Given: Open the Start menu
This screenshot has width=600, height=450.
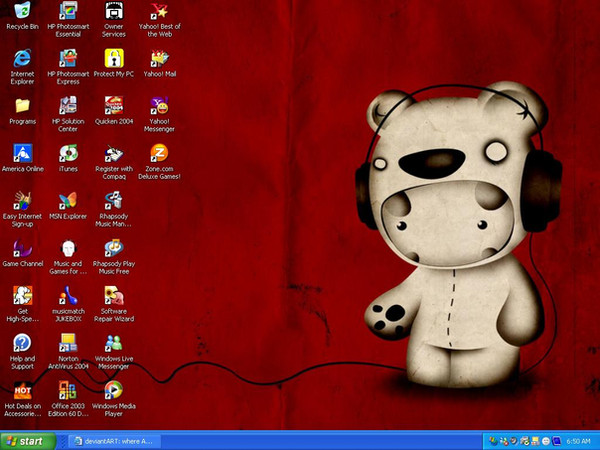Looking at the screenshot, I should 27,440.
